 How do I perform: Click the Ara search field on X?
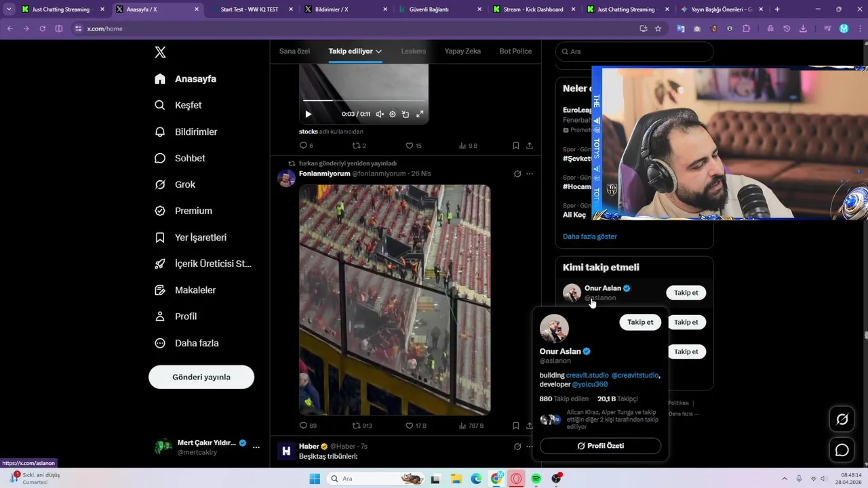coord(634,52)
